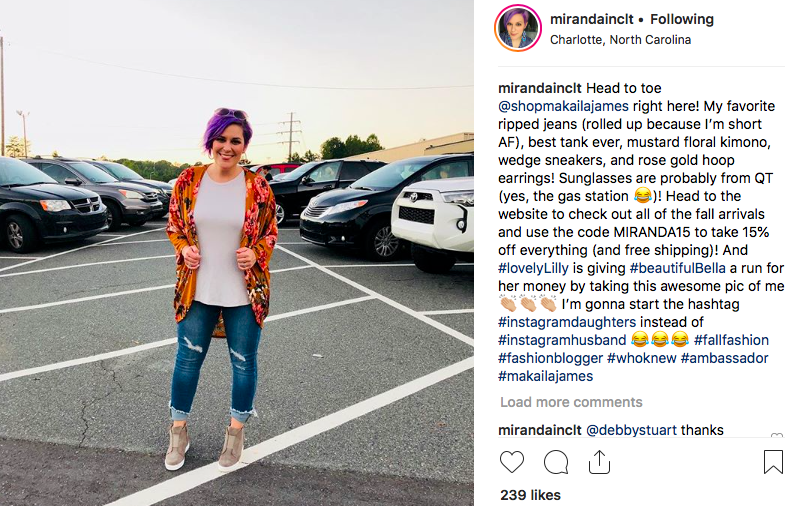Open mirandainclt's profile picture
The width and height of the screenshot is (786, 506).
coord(518,28)
